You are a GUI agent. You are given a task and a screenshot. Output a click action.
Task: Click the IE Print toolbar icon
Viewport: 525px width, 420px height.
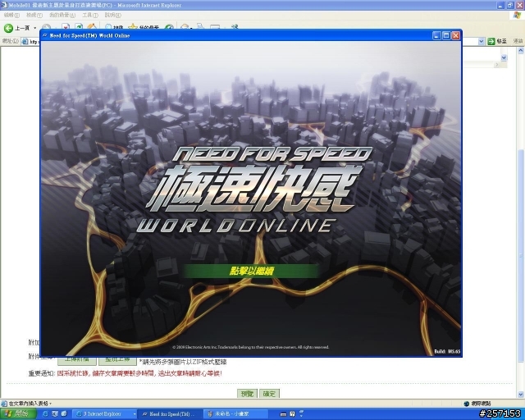[x=200, y=26]
